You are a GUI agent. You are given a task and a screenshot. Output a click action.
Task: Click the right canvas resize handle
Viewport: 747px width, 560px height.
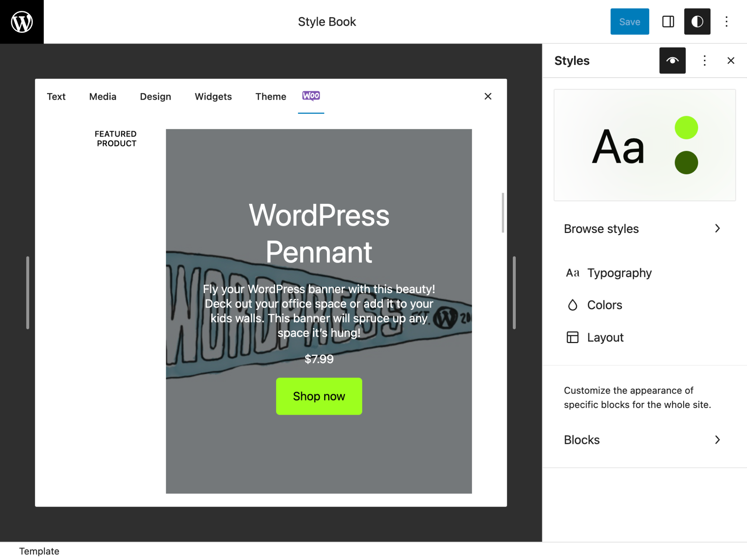pos(514,293)
